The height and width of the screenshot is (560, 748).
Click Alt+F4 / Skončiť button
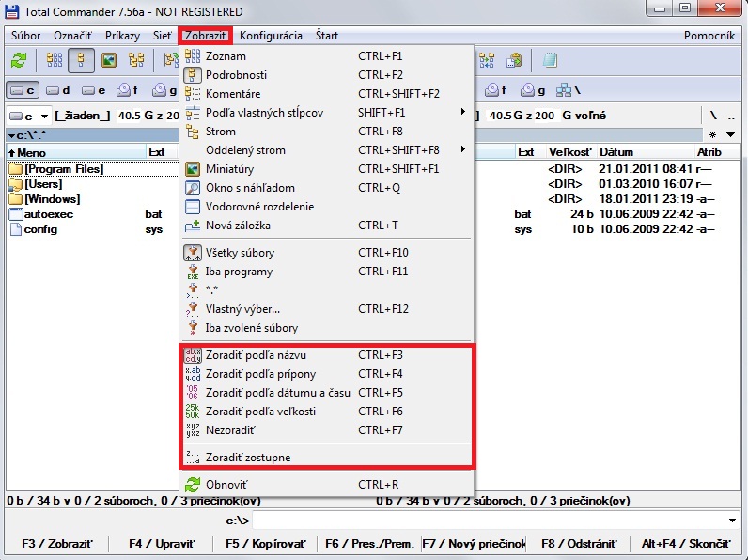pos(685,544)
